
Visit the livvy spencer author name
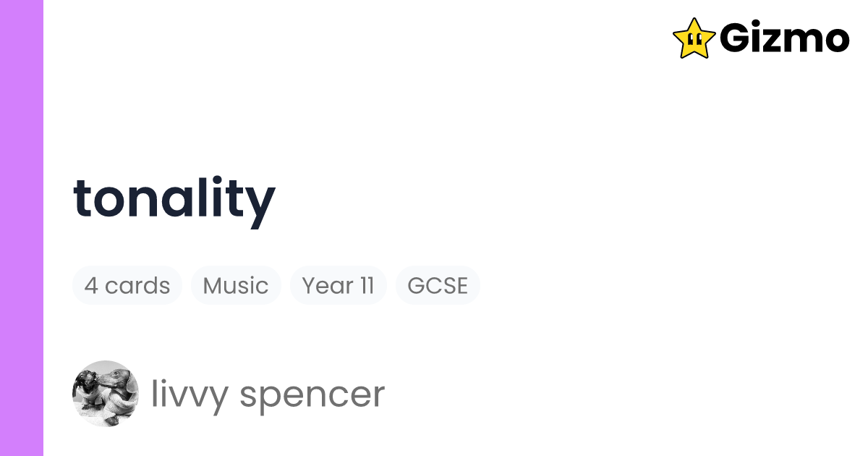(268, 394)
